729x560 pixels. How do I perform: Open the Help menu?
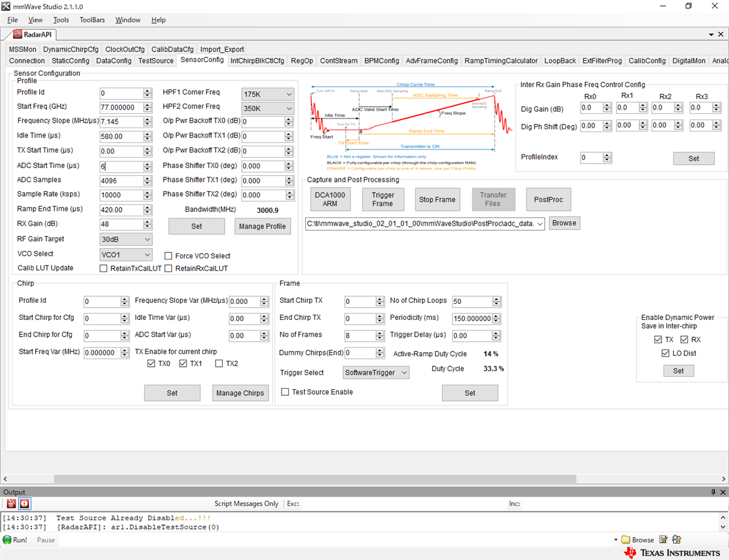(x=158, y=20)
